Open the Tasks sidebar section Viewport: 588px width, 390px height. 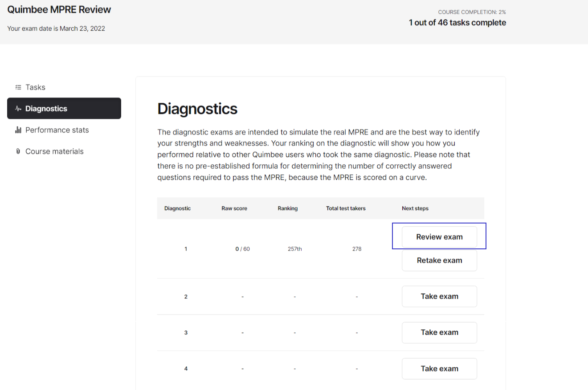point(64,87)
